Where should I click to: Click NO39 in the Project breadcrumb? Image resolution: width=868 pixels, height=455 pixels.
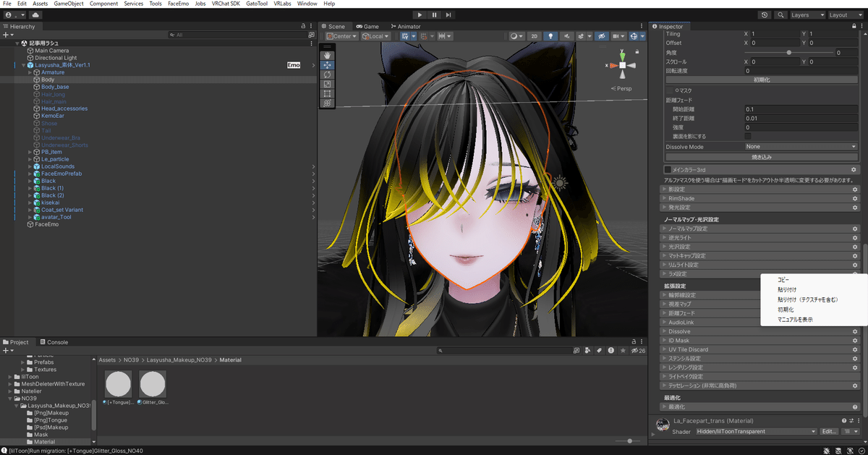(129, 360)
